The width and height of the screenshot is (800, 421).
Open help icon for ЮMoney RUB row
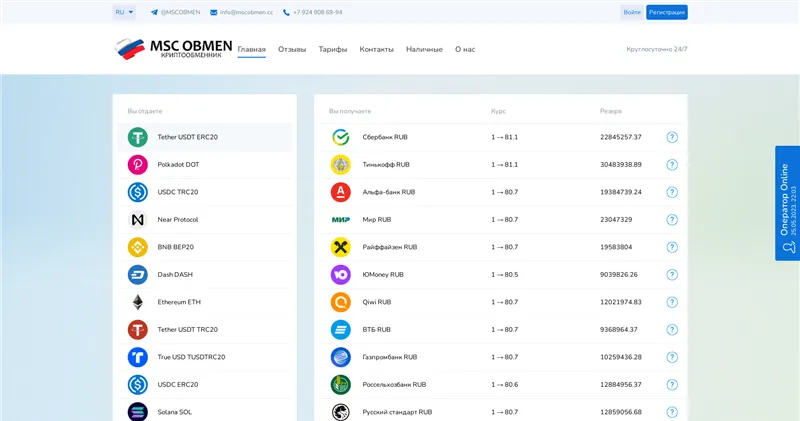[672, 275]
